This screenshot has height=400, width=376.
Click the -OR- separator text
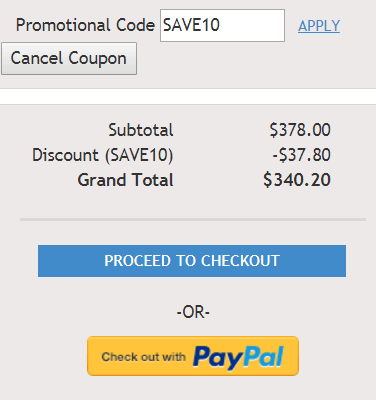click(193, 312)
